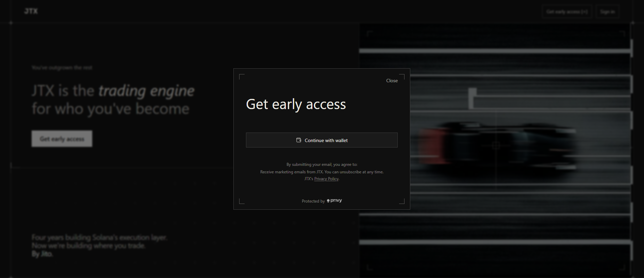The height and width of the screenshot is (278, 644).
Task: Click Get early access in the top navigation bar
Action: point(567,12)
